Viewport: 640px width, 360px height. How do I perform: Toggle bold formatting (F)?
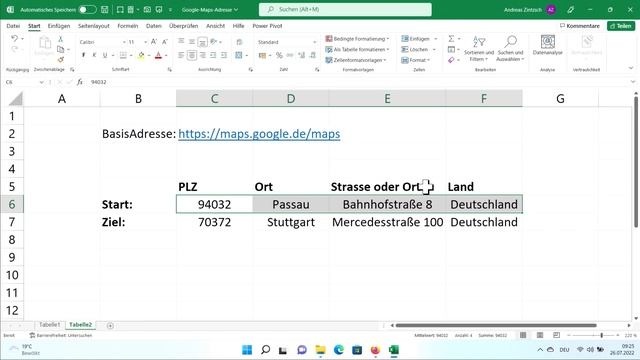click(x=83, y=55)
